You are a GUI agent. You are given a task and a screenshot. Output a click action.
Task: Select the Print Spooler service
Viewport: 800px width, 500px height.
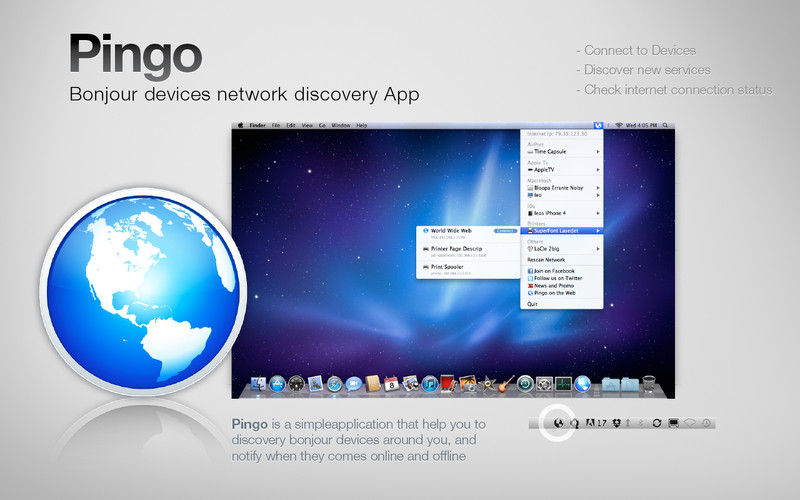468,269
